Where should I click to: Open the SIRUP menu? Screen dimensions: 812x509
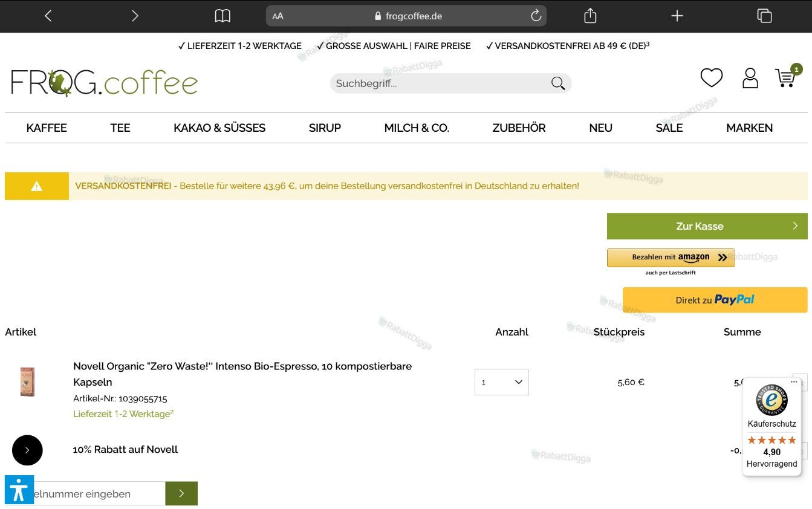pyautogui.click(x=325, y=128)
